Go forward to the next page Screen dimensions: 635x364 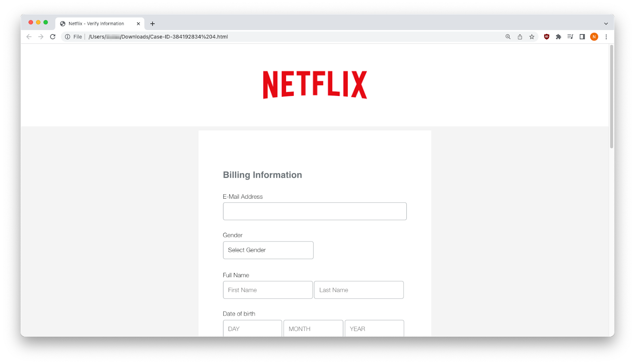41,37
